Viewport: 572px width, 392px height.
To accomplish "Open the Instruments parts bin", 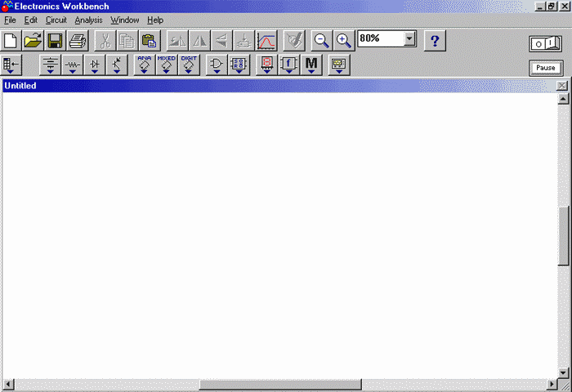I will 339,65.
